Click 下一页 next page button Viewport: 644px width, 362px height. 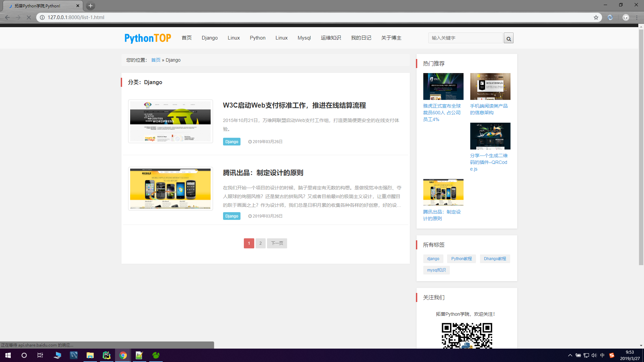point(277,243)
